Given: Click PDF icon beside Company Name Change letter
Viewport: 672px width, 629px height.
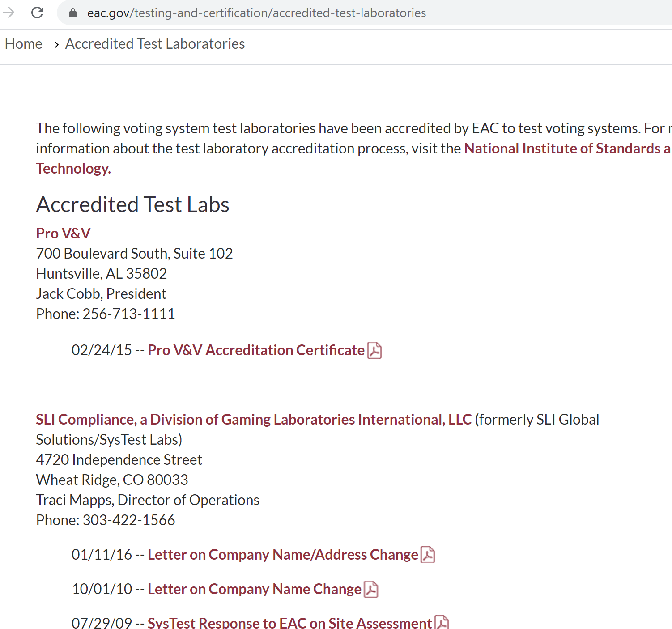Looking at the screenshot, I should [x=371, y=589].
